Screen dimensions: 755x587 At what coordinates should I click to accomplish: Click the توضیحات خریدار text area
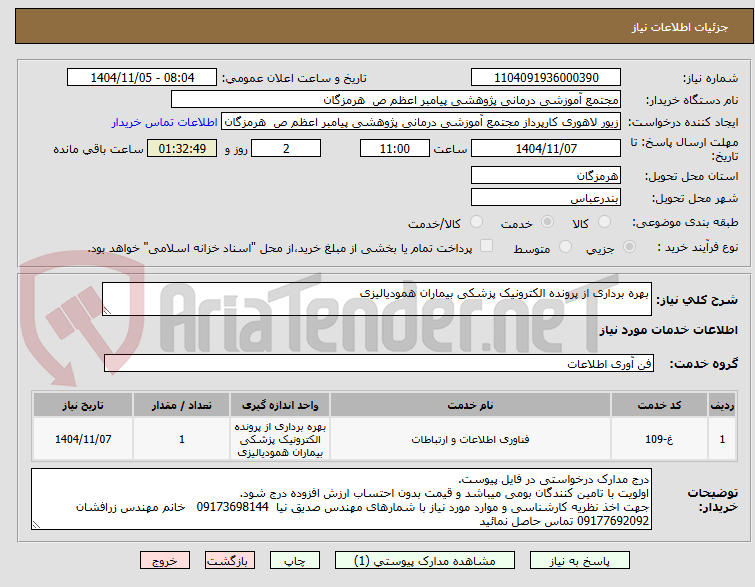point(341,499)
